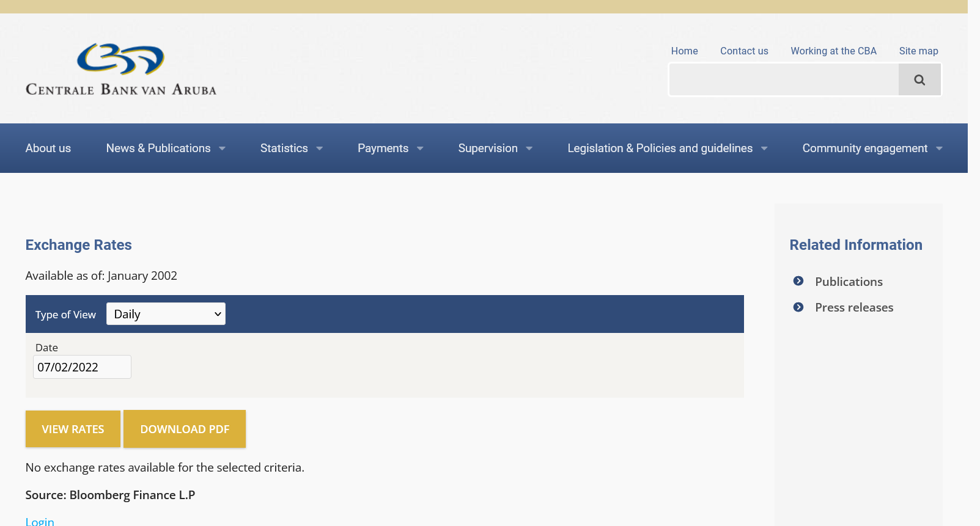Click the magnifying glass search icon
This screenshot has width=980, height=526.
coord(919,80)
